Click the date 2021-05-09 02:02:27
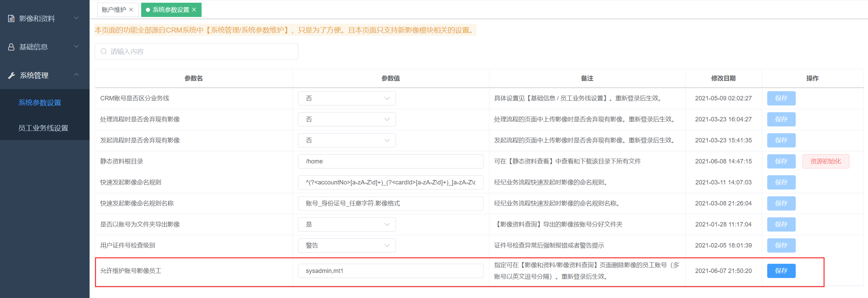868x298 pixels. tap(723, 98)
